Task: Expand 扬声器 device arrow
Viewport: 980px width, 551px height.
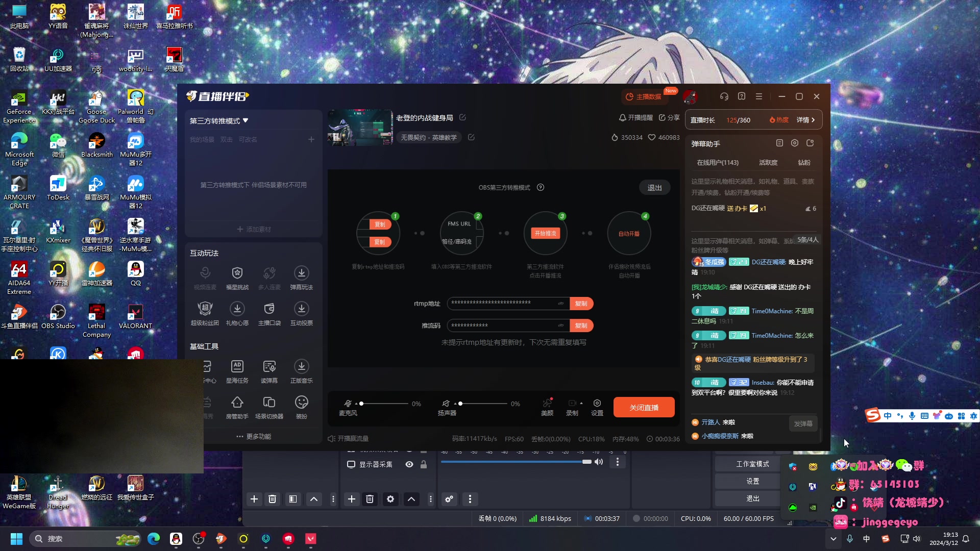Action: [x=455, y=404]
